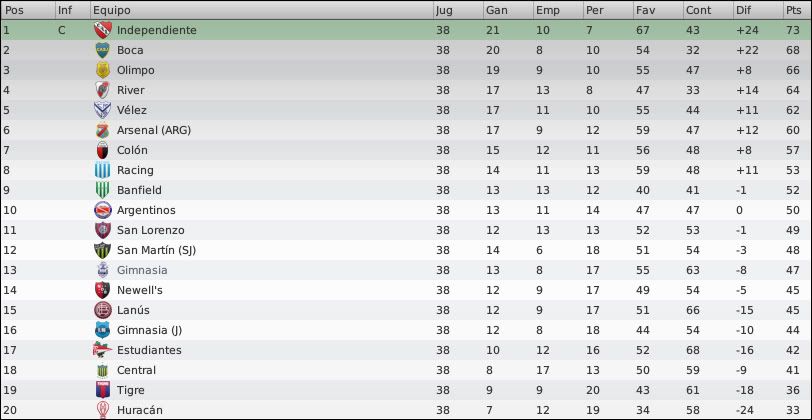Open the Gimnasia team link
Viewport: 812px width, 420px height.
point(142,270)
